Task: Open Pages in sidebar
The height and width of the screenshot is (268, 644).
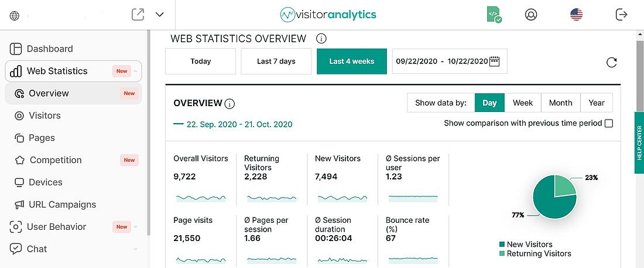Action: point(42,137)
